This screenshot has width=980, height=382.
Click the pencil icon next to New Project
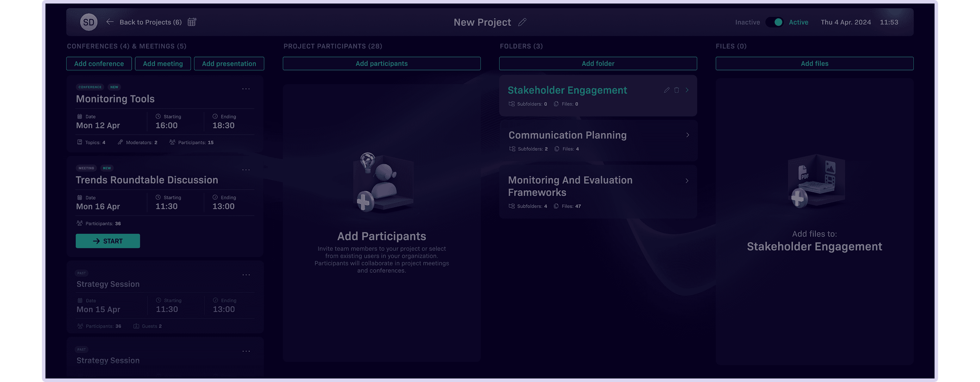click(522, 22)
